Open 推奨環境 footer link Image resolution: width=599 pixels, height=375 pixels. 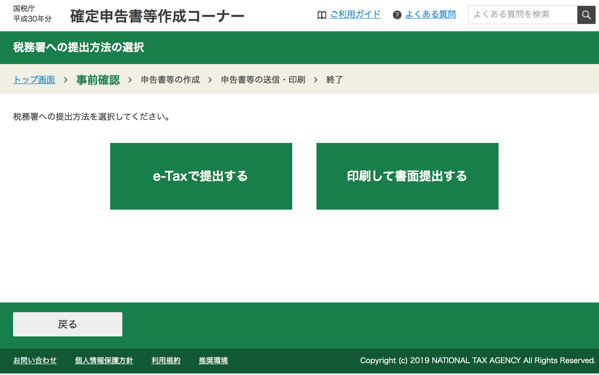pos(213,360)
